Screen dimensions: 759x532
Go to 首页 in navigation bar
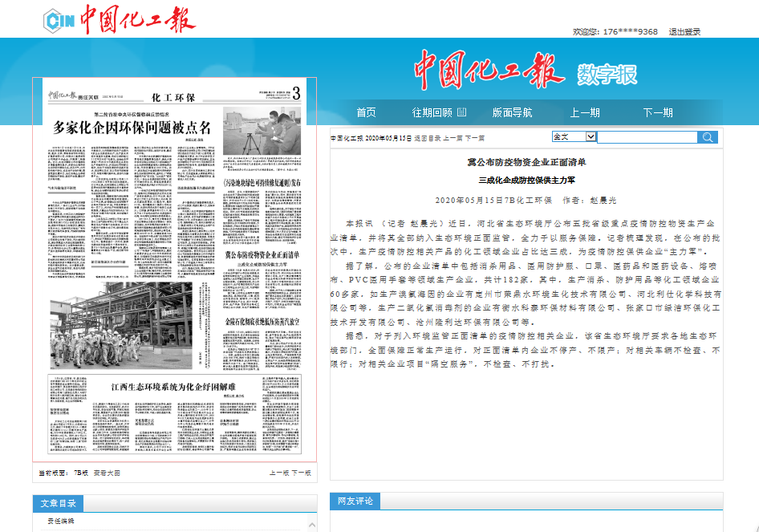pyautogui.click(x=366, y=112)
